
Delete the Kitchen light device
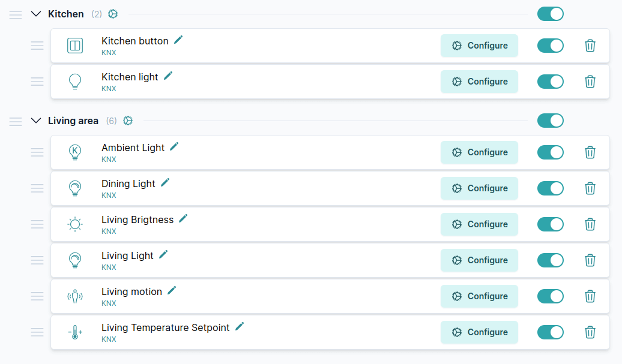(590, 82)
